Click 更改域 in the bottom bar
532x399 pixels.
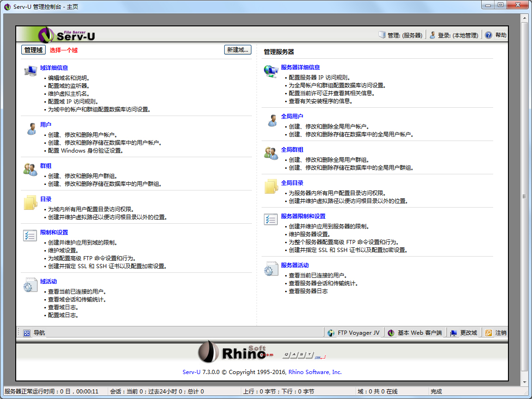[464, 332]
